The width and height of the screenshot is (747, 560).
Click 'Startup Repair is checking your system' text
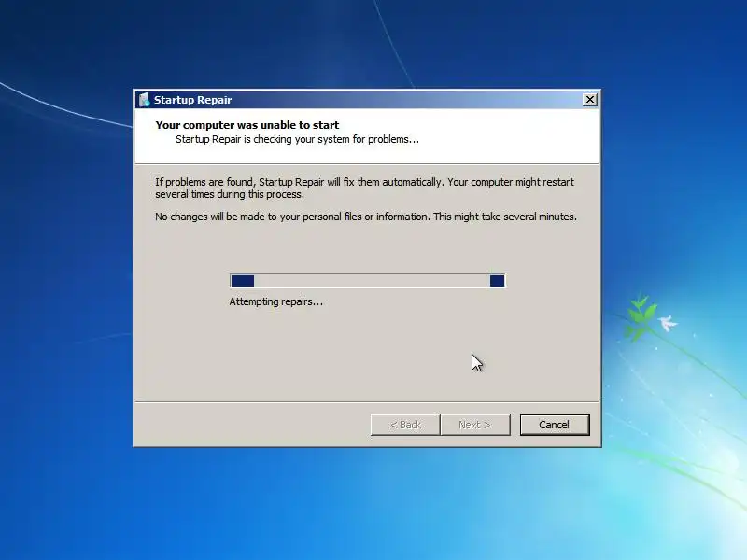[x=297, y=139]
